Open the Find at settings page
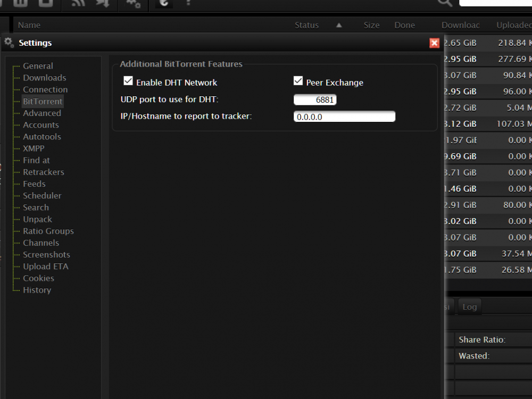The height and width of the screenshot is (399, 532). (36, 160)
